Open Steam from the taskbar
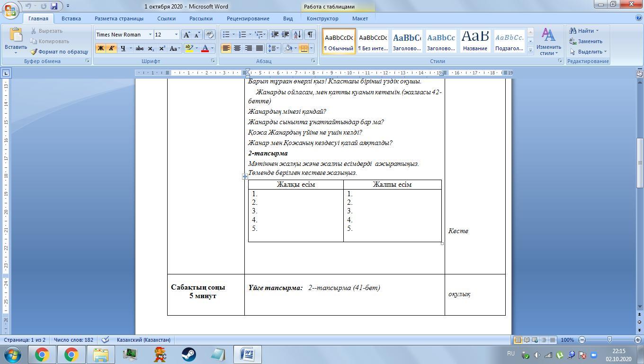The width and height of the screenshot is (644, 364). pyautogui.click(x=188, y=355)
